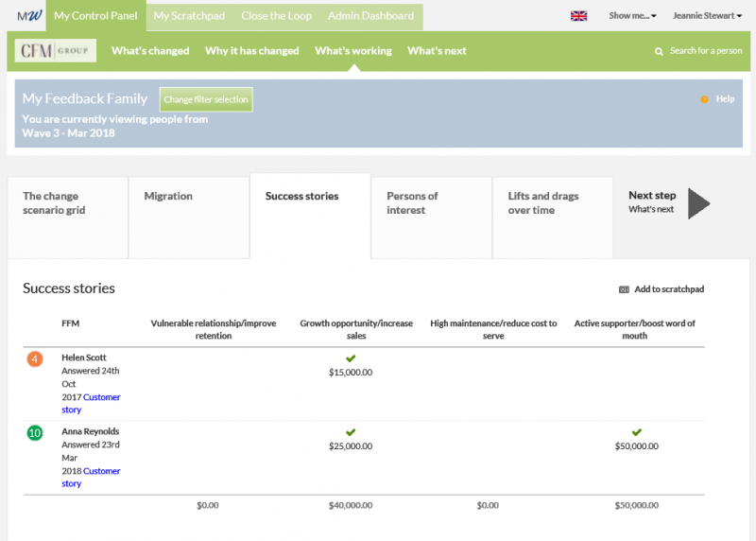756x541 pixels.
Task: Click the search magnifier icon
Action: tap(659, 51)
